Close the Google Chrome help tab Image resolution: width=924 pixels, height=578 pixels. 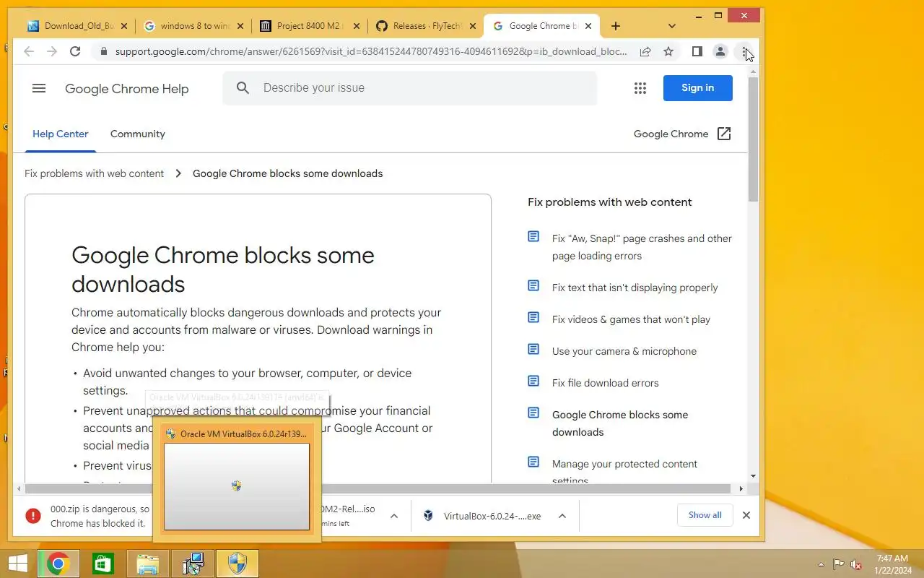point(588,26)
